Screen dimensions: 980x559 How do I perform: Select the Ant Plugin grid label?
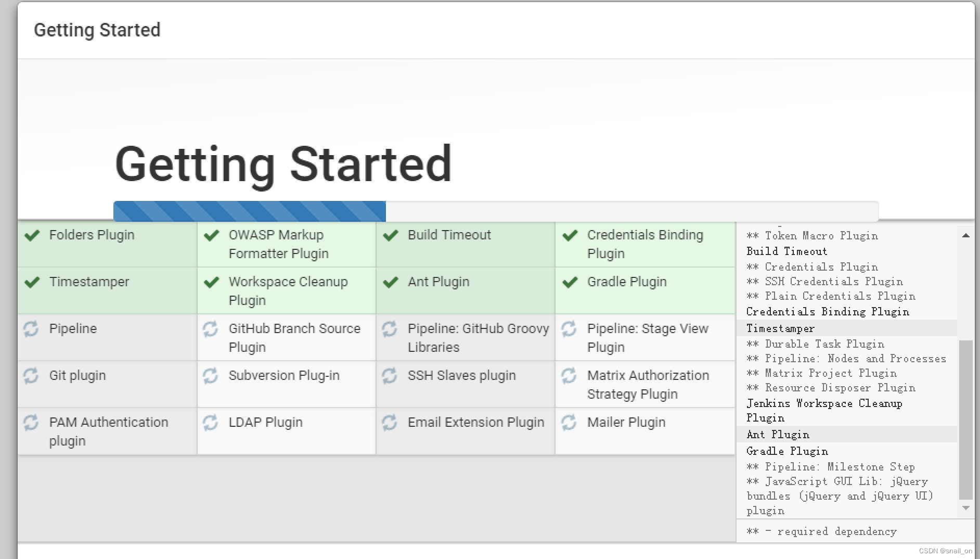439,282
